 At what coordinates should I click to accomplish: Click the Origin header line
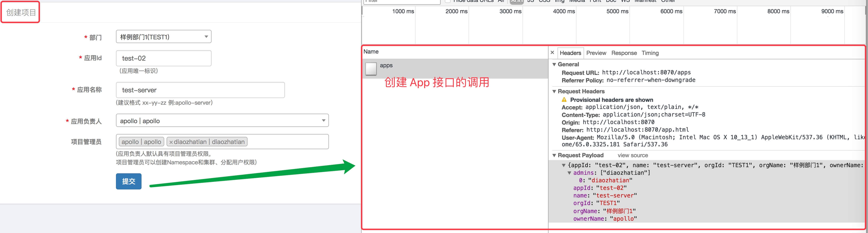tap(608, 122)
